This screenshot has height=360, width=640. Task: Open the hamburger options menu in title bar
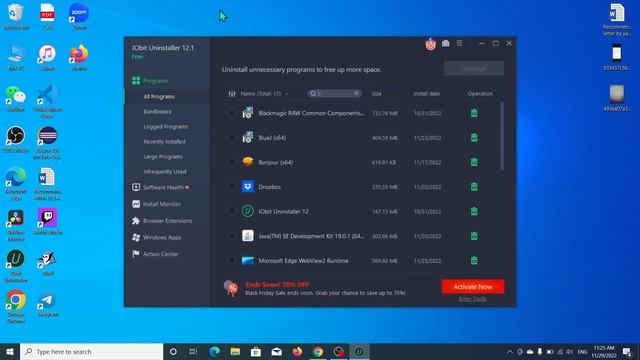[459, 43]
